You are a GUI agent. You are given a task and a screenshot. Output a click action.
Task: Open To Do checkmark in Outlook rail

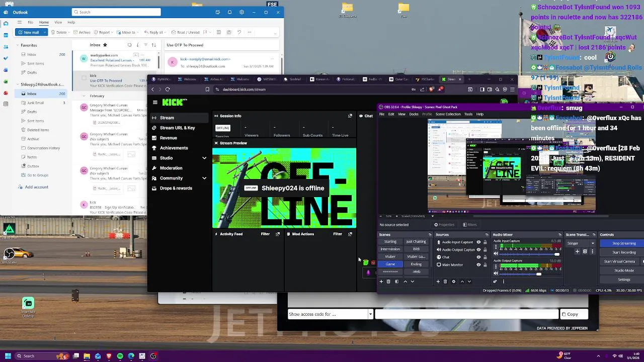point(6,58)
